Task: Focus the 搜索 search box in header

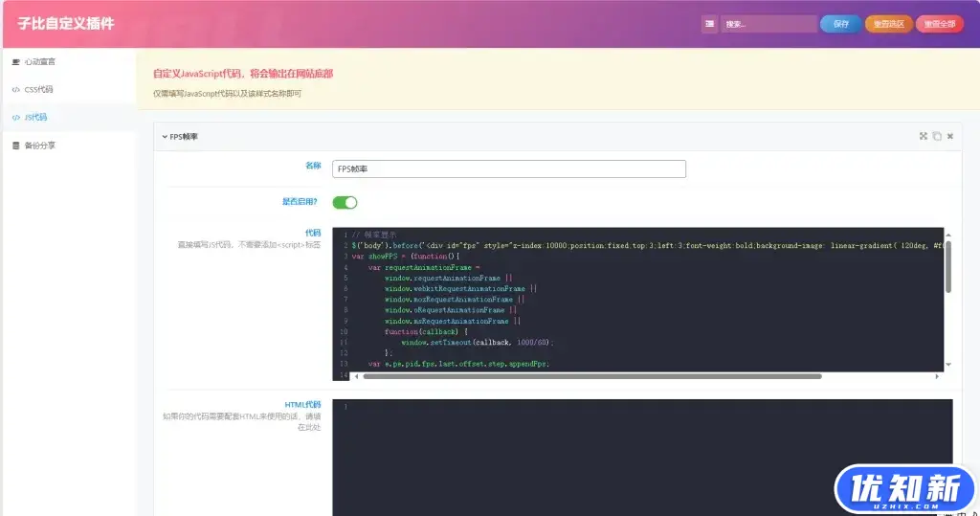Action: 768,24
